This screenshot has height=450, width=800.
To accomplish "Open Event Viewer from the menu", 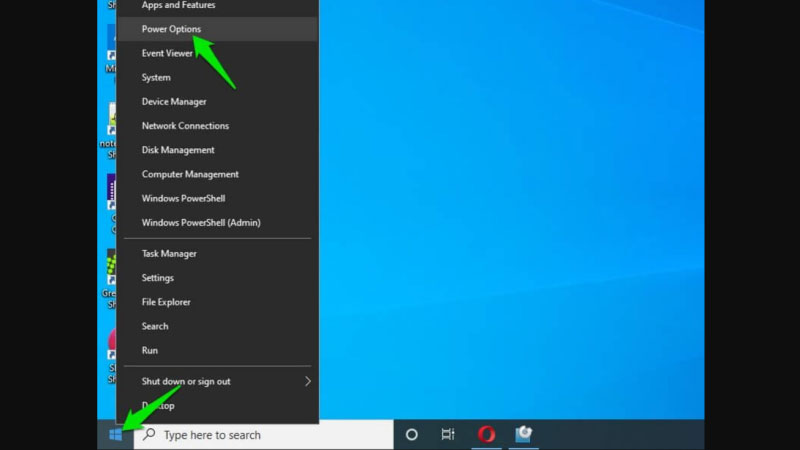I will 167,53.
